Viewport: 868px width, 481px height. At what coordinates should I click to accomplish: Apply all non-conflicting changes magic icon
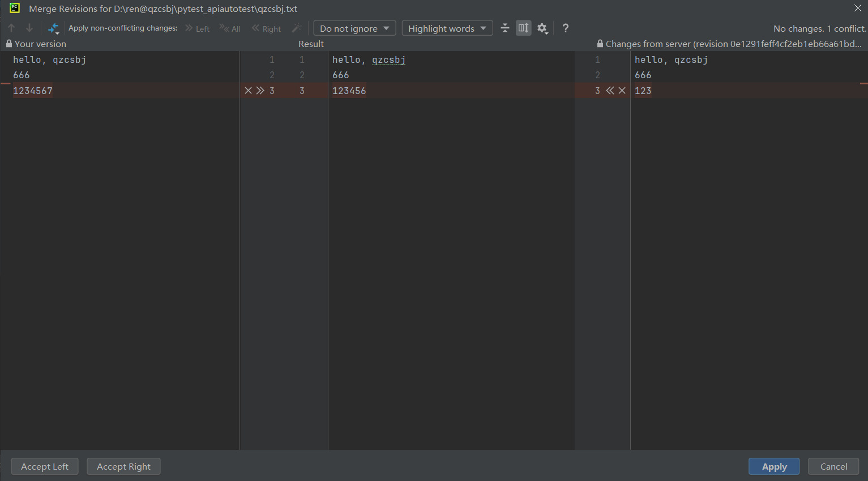(x=53, y=28)
